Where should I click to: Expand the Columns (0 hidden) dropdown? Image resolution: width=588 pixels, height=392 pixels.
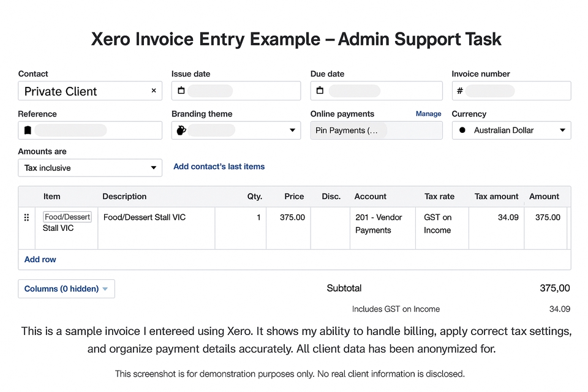[66, 288]
